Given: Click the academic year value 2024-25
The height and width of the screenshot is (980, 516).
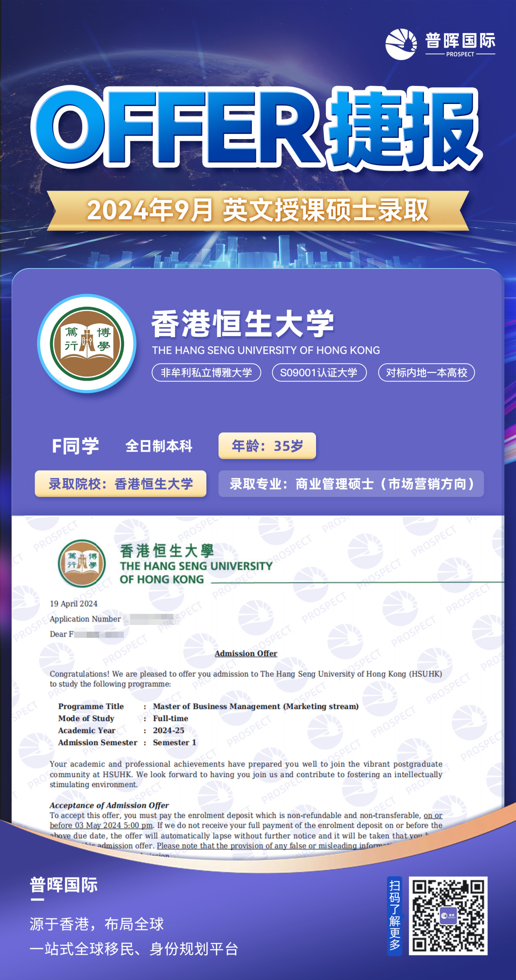Looking at the screenshot, I should click(x=169, y=730).
